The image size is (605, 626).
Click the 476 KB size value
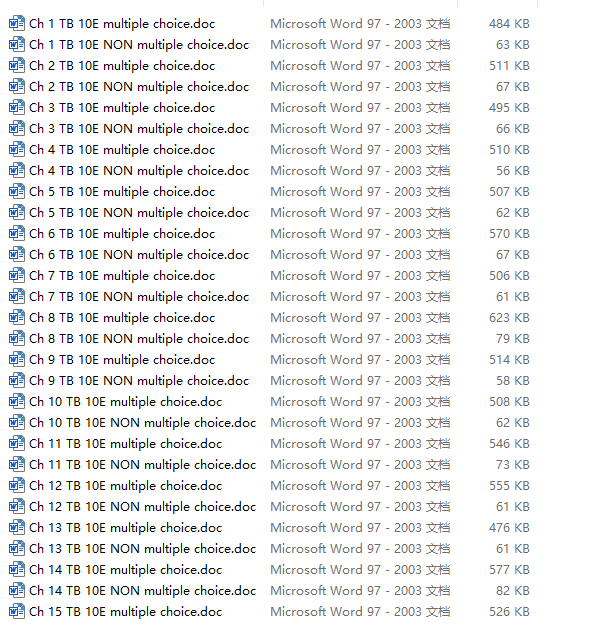point(509,527)
